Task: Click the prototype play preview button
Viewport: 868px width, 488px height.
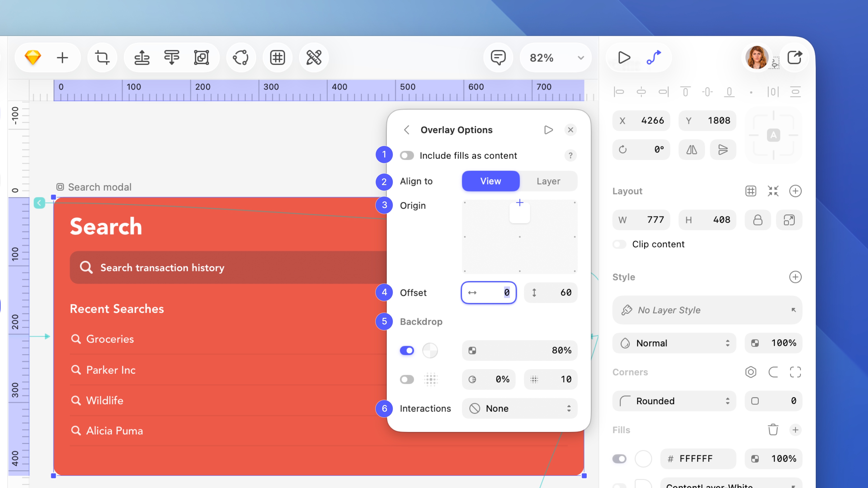Action: point(624,58)
